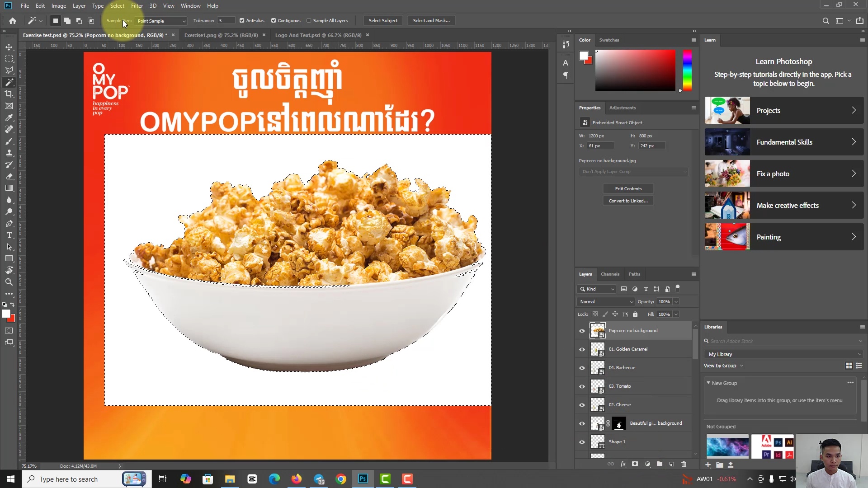Create a new group folder icon
This screenshot has height=488, width=868.
tap(660, 464)
